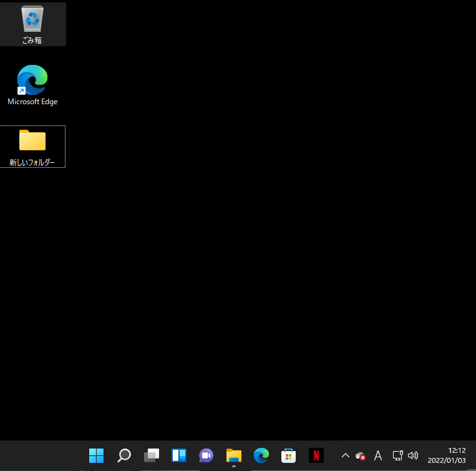Show hidden system tray icons

(346, 455)
